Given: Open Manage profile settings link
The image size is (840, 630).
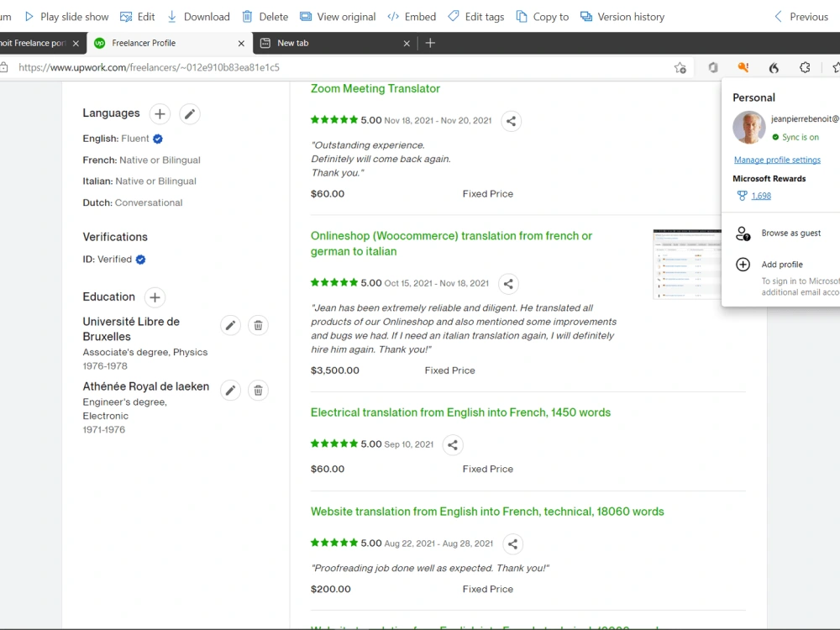Looking at the screenshot, I should [x=777, y=160].
